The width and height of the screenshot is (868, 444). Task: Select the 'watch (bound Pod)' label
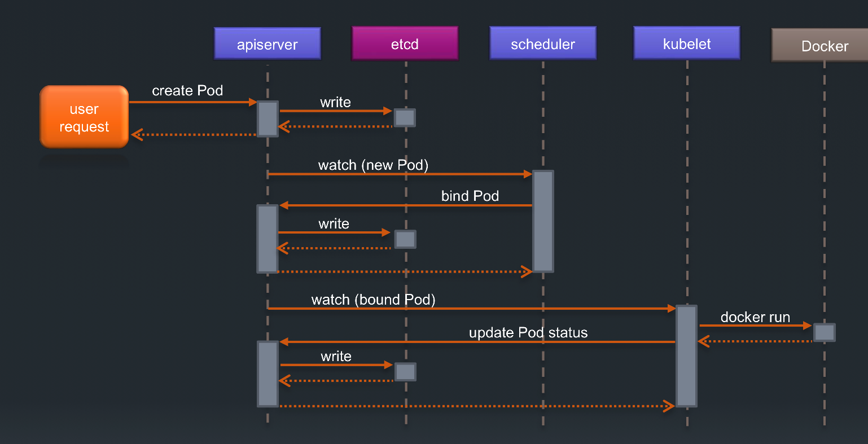click(373, 300)
